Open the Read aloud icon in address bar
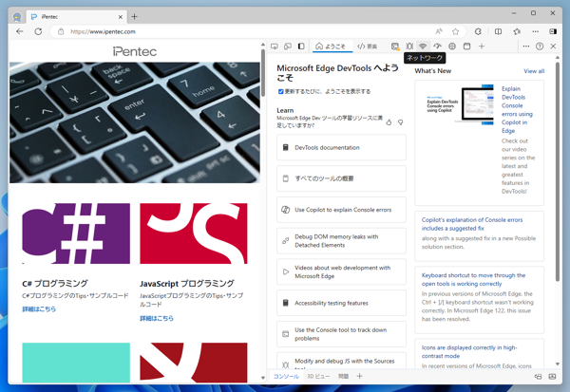Screen dimensions: 570x392 coord(439,31)
